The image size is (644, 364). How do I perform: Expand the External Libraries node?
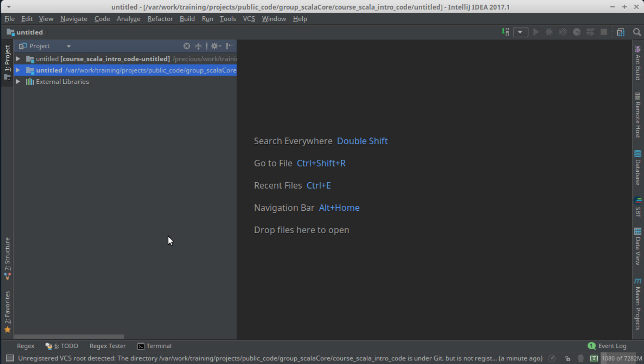pyautogui.click(x=18, y=82)
